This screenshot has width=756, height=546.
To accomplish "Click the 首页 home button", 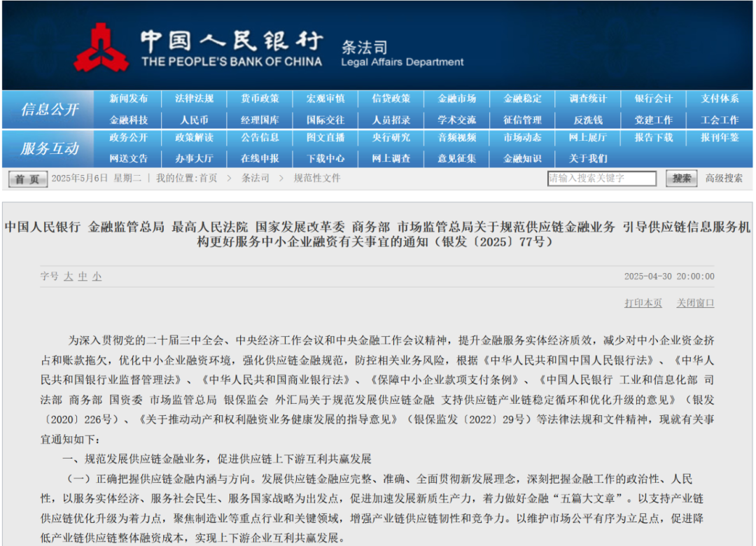I will tap(27, 179).
